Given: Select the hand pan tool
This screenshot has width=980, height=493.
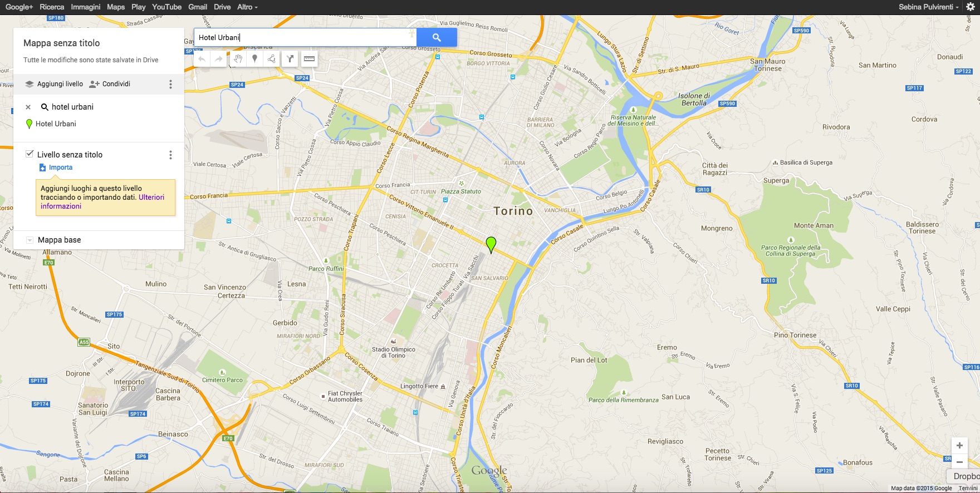Looking at the screenshot, I should [238, 58].
